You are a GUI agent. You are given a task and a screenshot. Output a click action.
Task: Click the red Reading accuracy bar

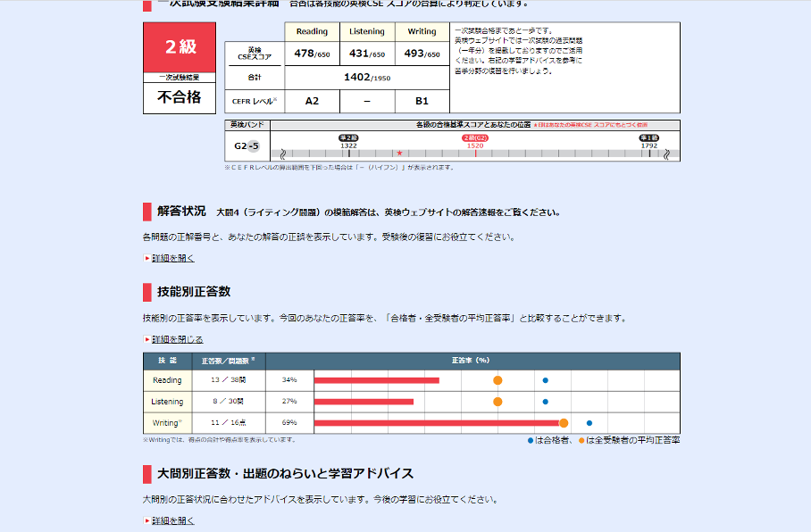(x=377, y=380)
